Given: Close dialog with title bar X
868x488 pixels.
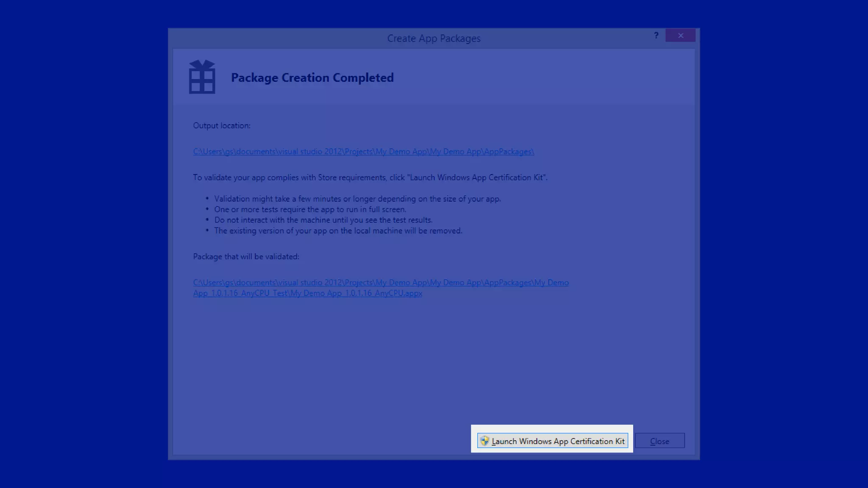Looking at the screenshot, I should (x=680, y=36).
